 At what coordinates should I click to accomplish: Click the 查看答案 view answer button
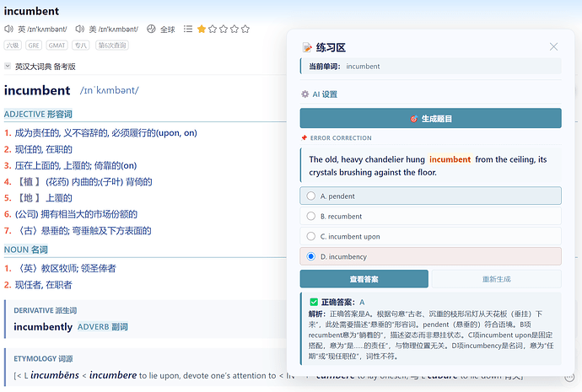[364, 279]
